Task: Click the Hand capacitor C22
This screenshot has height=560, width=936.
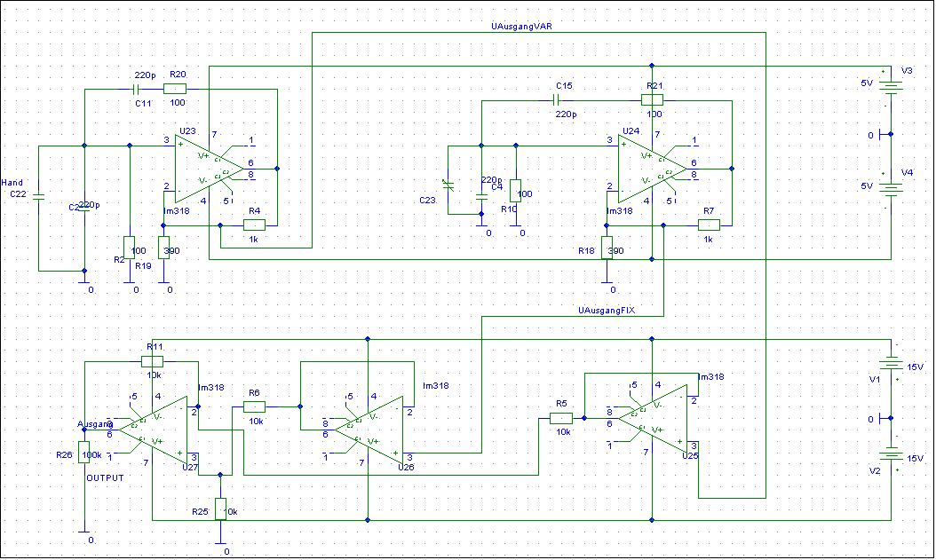Action: click(x=38, y=197)
